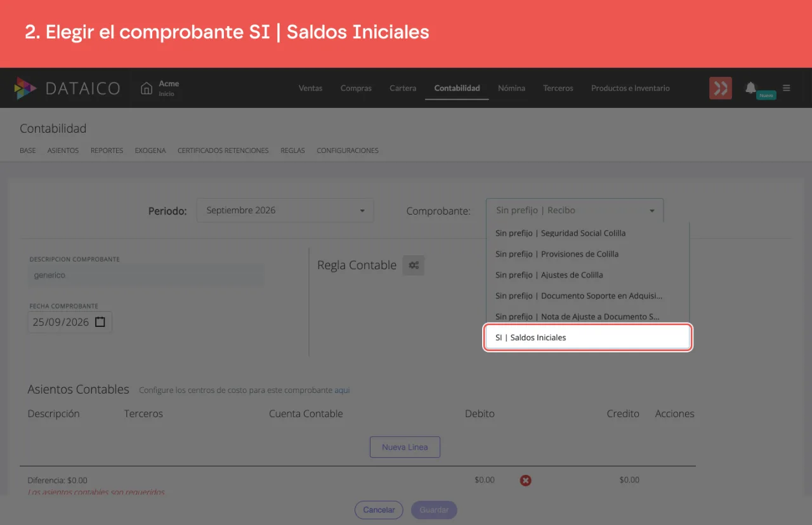Image resolution: width=812 pixels, height=525 pixels.
Task: Open the ASIENTOS tab
Action: pos(63,151)
